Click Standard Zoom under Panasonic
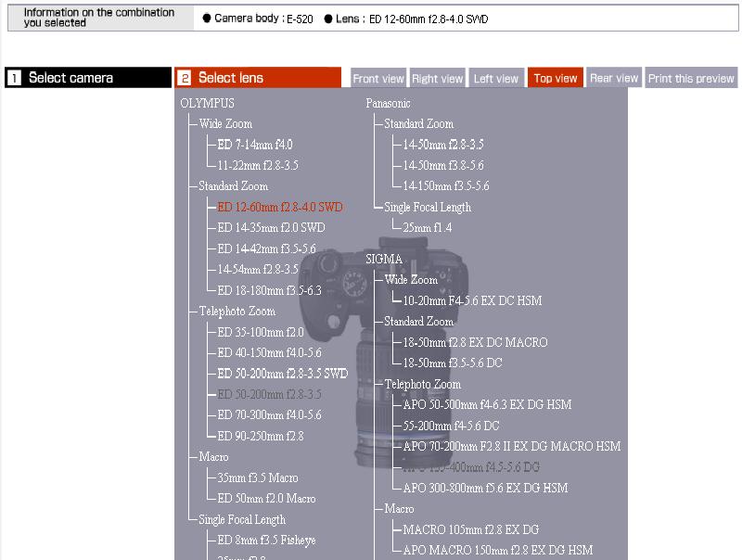The width and height of the screenshot is (742, 560). tap(419, 123)
